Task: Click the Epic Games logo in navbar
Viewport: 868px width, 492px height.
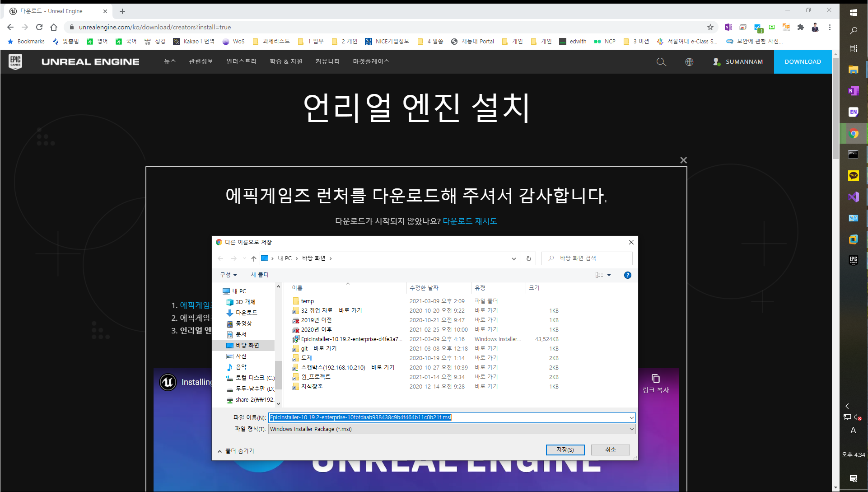Action: click(15, 61)
